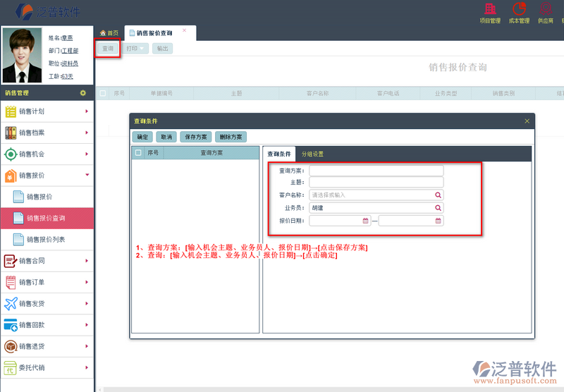The image size is (564, 392).
Task: Expand the 销售回款 menu arrow
Action: [87, 325]
